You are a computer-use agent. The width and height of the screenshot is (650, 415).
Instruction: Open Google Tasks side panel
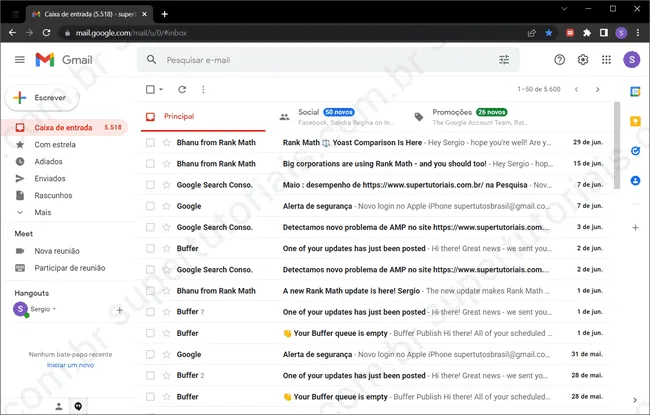(x=635, y=151)
